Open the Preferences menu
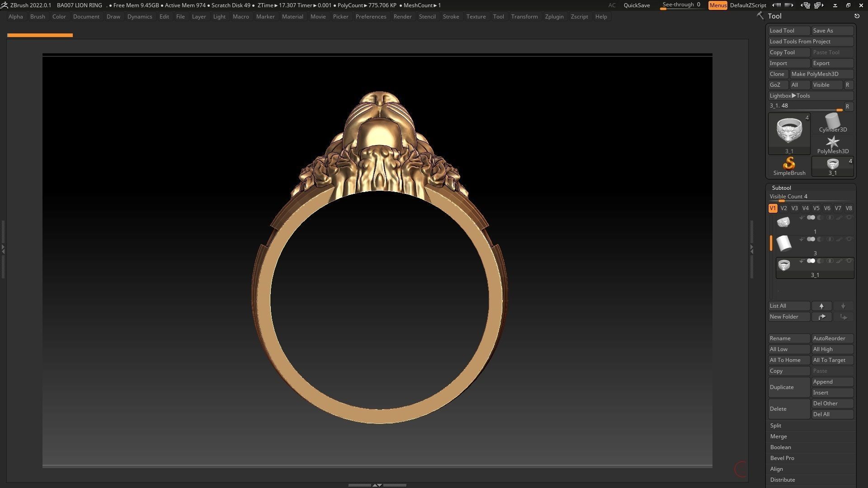 [371, 17]
